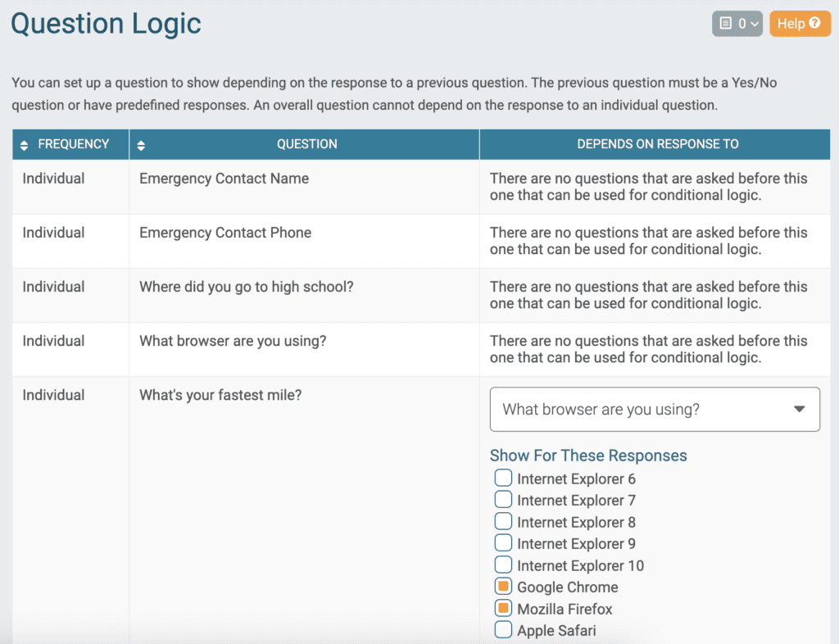The image size is (839, 644).
Task: Select 'What's your fastest mile?' question cell
Action: point(304,510)
